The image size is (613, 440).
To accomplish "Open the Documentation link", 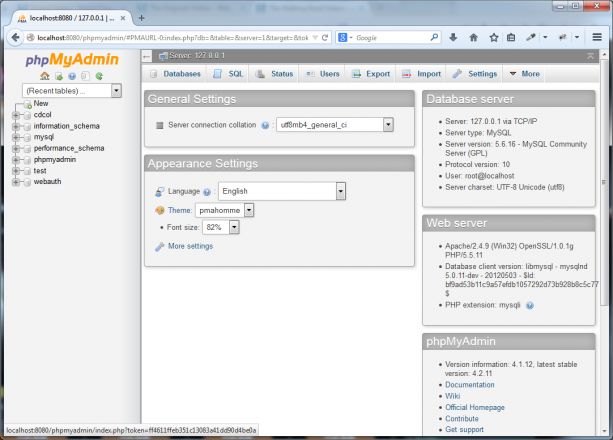I will coord(470,385).
